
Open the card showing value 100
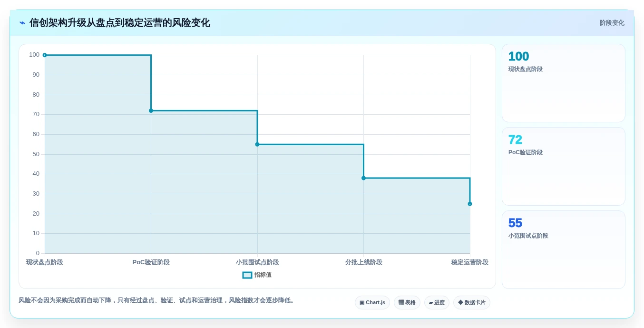[x=564, y=83]
